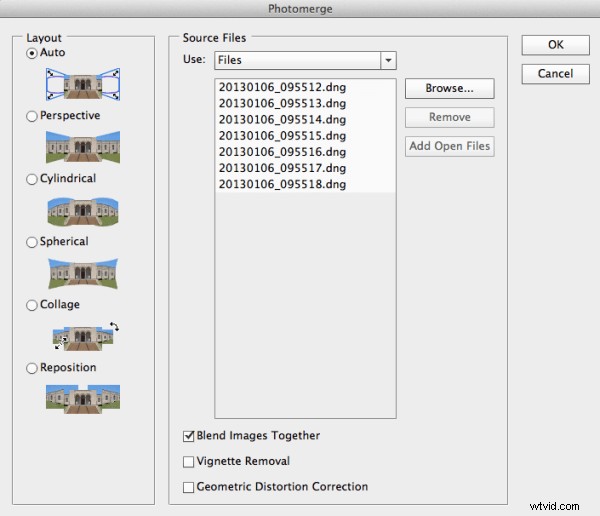Choose the Spherical layout option
Image resolution: width=600 pixels, height=516 pixels.
32,242
